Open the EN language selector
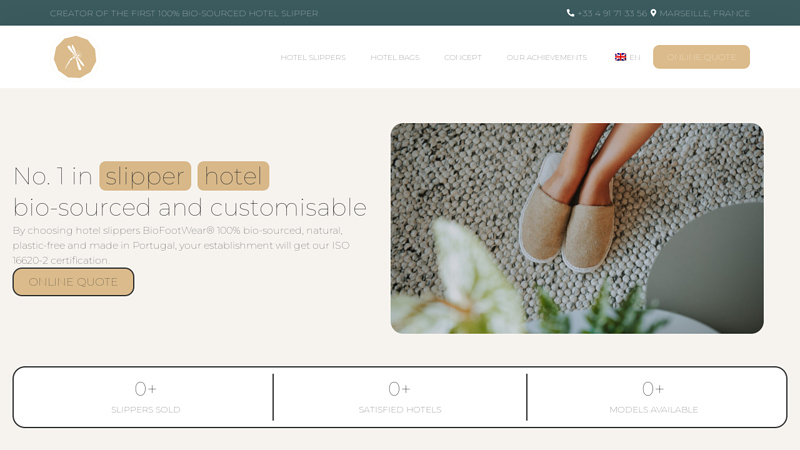 634,57
